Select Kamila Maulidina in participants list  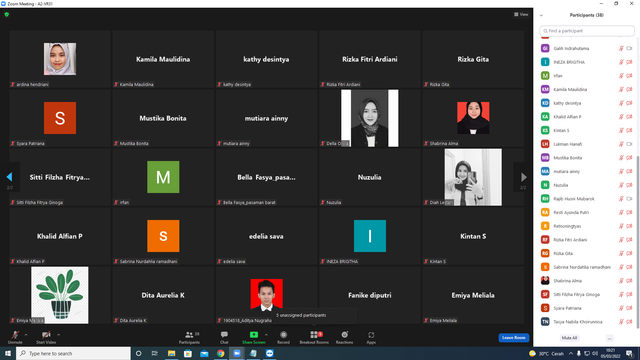coord(587,89)
